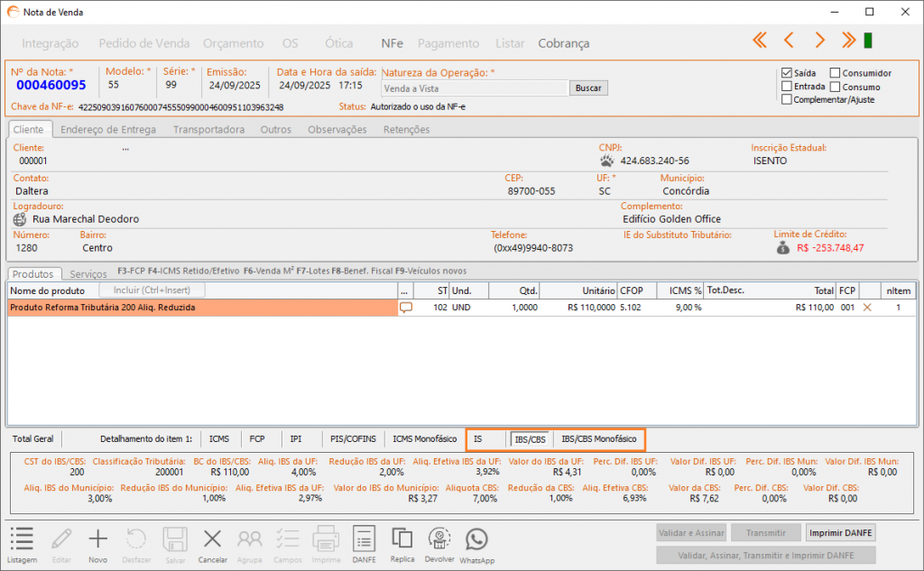Switch to the Transportadora tab
The height and width of the screenshot is (571, 924).
click(x=208, y=130)
